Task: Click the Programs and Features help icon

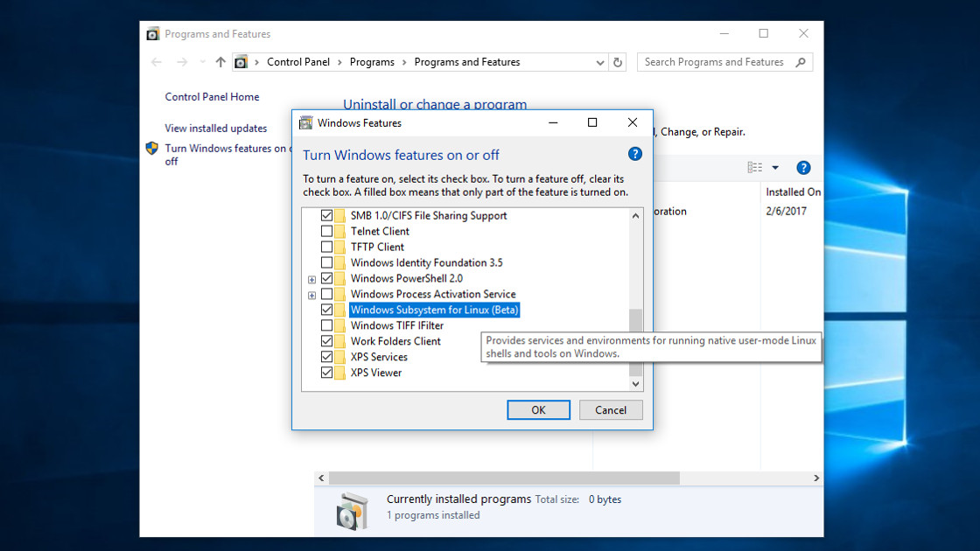Action: click(x=803, y=167)
